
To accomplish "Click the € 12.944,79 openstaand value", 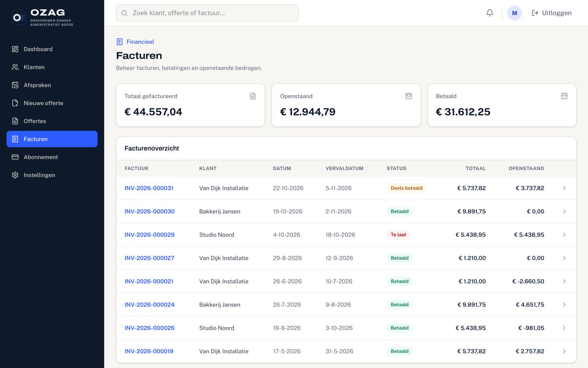I will [308, 112].
